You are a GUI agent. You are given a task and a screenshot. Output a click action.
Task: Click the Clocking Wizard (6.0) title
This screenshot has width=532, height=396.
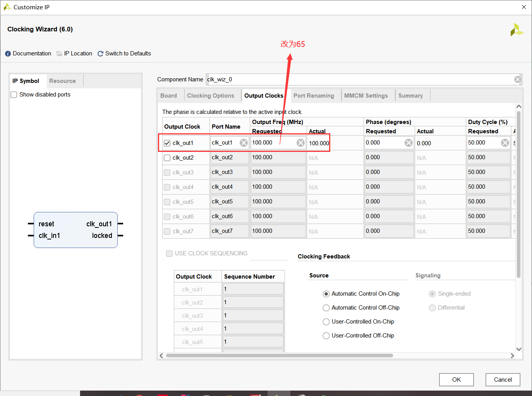(40, 29)
